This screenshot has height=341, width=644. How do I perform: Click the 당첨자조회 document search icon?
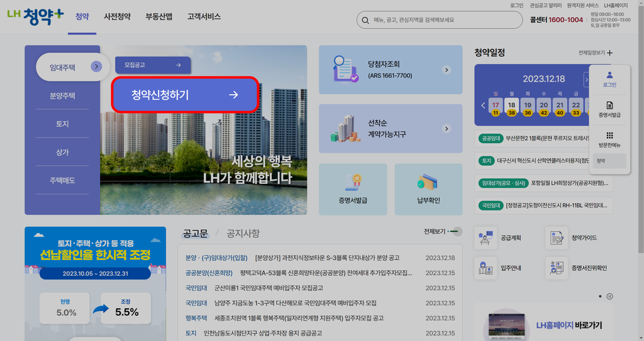(345, 69)
